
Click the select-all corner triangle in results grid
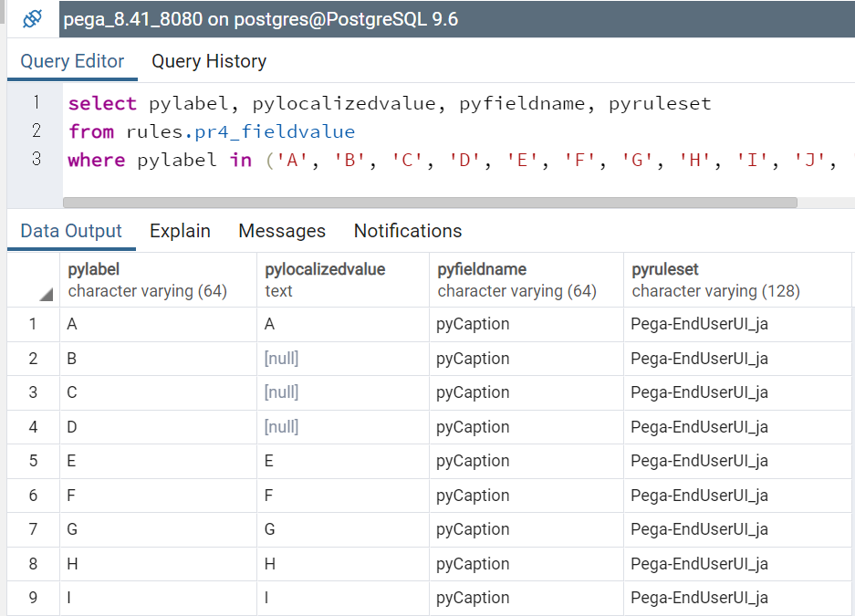coord(47,295)
